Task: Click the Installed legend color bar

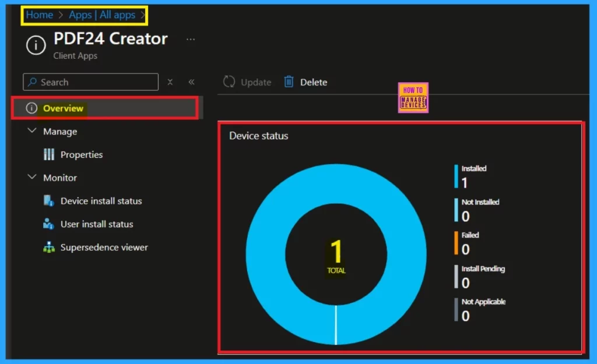Action: click(456, 176)
